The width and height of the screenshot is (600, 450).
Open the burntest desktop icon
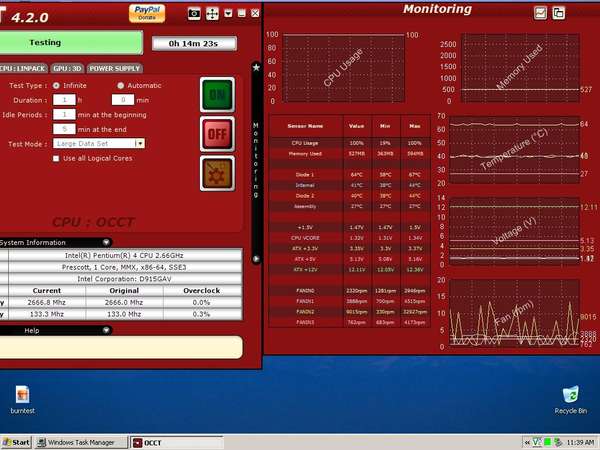(x=23, y=400)
